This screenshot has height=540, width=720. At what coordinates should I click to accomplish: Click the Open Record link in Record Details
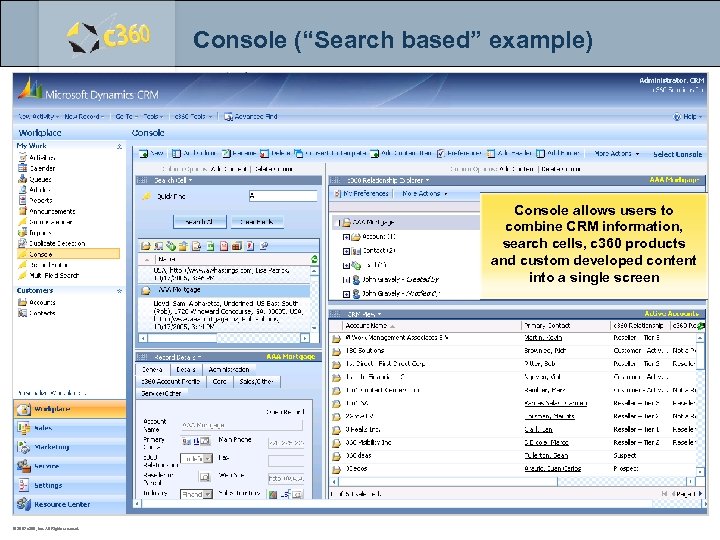(x=285, y=412)
